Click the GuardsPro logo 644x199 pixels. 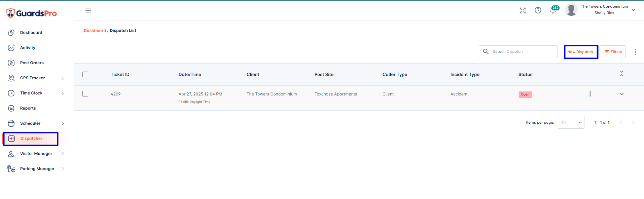[32, 13]
